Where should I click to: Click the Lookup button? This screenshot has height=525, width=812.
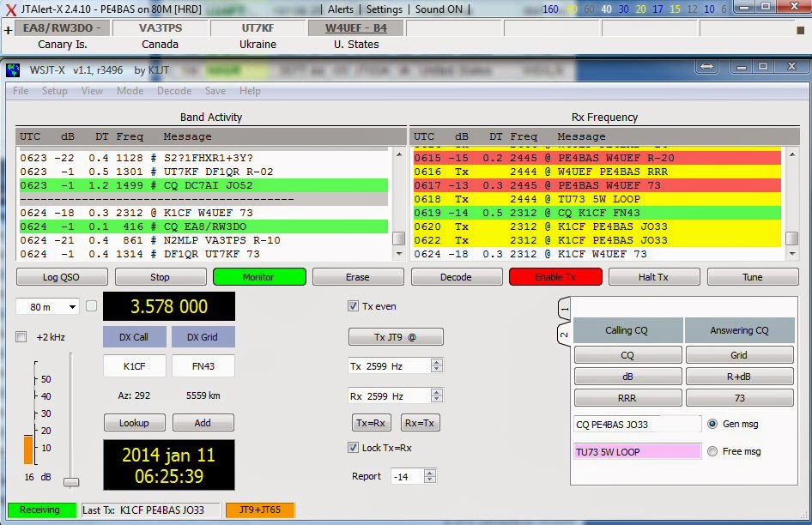pyautogui.click(x=135, y=423)
